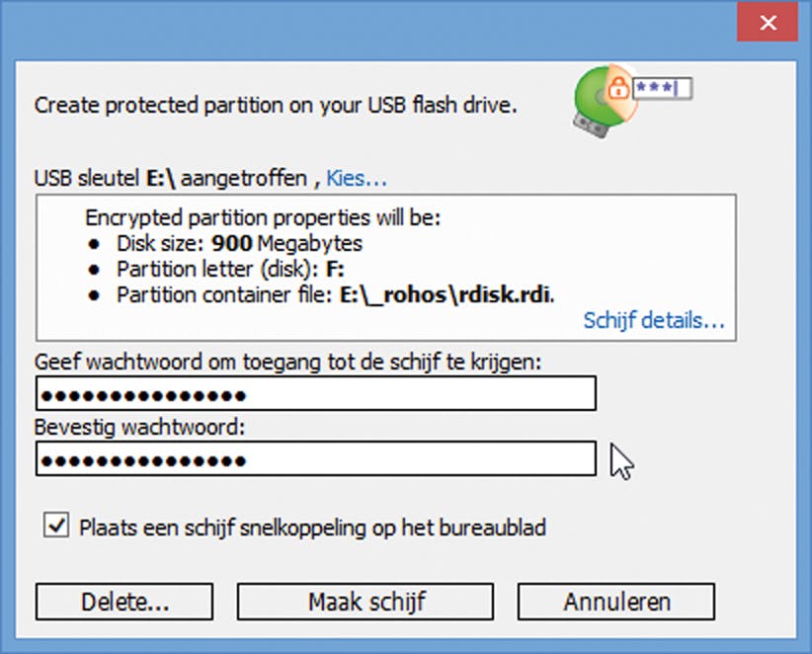The width and height of the screenshot is (812, 654).
Task: Click the 'Maak schijf' button
Action: (x=365, y=602)
